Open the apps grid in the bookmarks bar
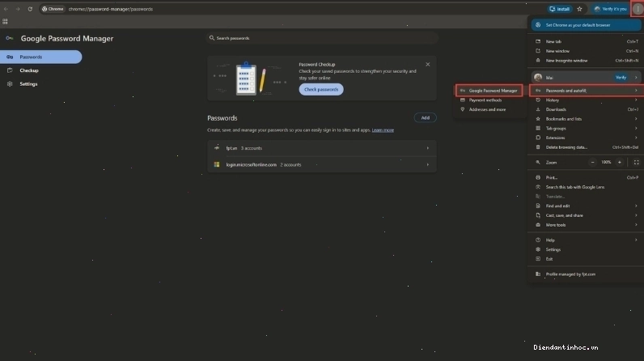 (x=6, y=21)
